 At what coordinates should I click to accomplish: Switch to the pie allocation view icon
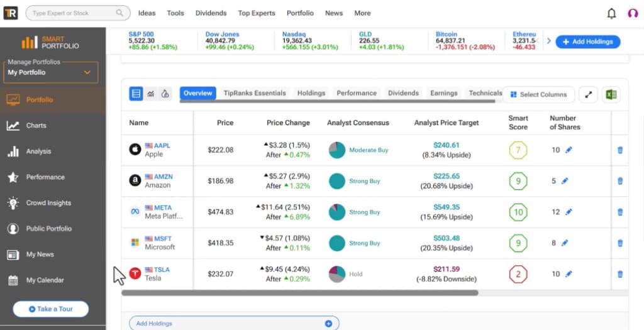click(165, 94)
